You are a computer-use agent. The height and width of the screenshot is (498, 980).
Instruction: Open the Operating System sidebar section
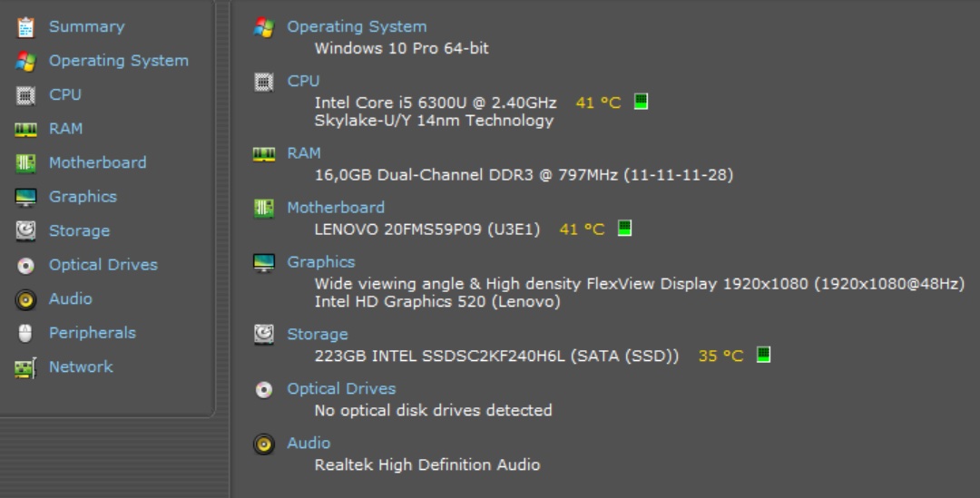pos(118,61)
